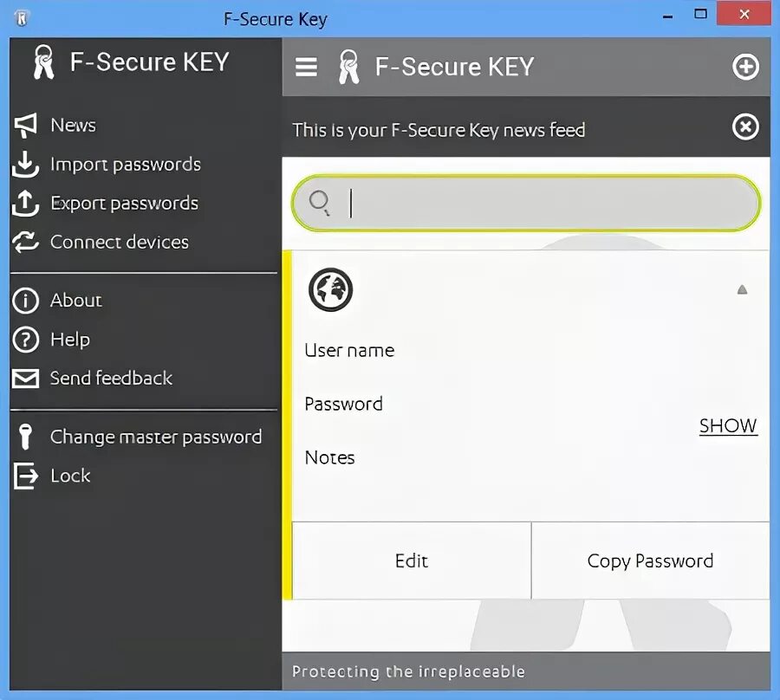Click the Edit button
Viewport: 780px width, 700px height.
coord(411,561)
